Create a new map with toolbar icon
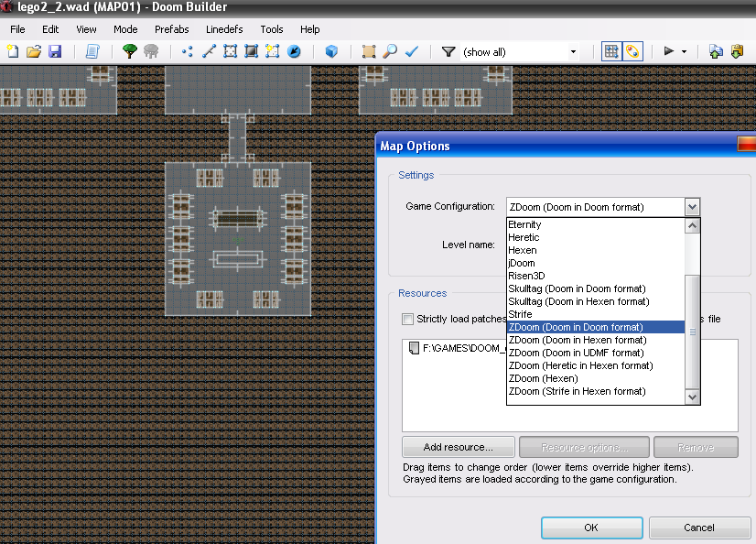This screenshot has height=544, width=756. coord(13,51)
